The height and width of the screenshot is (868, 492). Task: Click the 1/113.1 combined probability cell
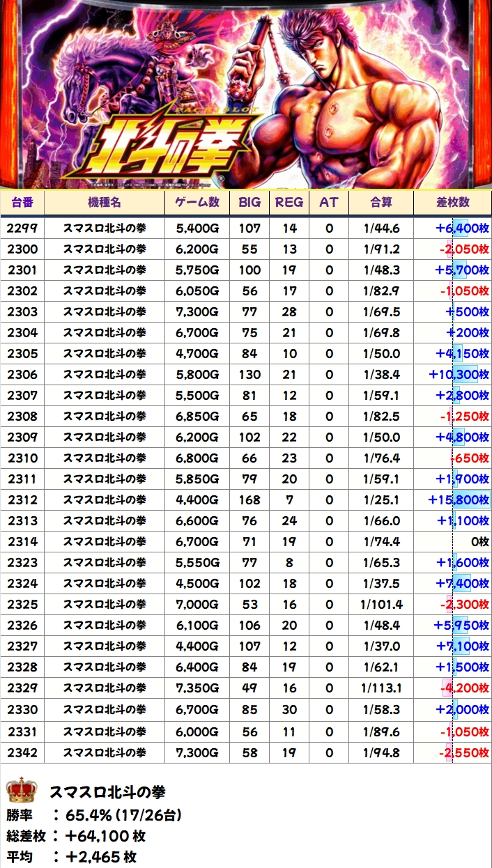[381, 688]
